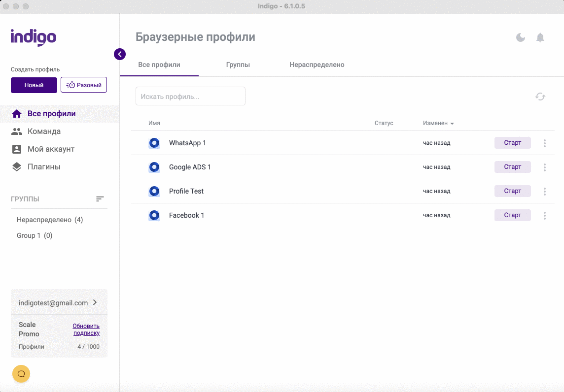Create a Разовый one-time profile

coord(84,85)
